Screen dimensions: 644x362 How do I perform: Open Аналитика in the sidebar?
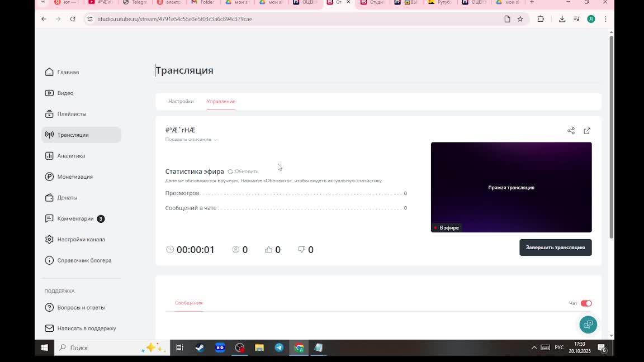(x=65, y=156)
